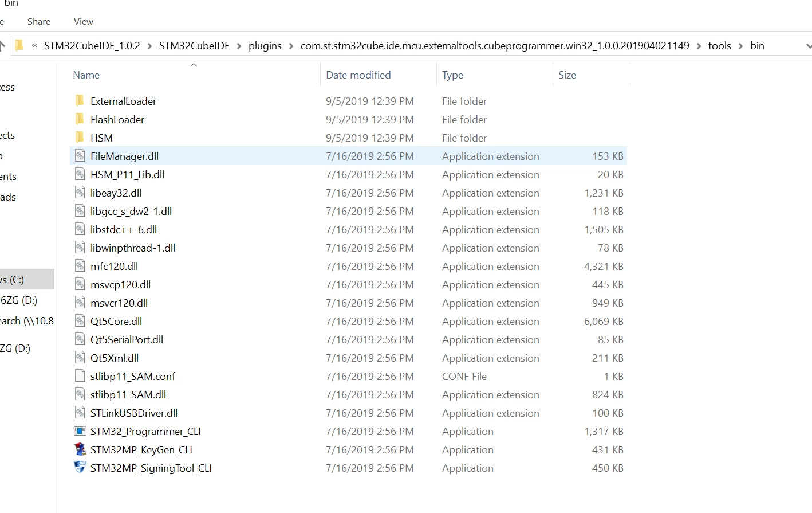Navigate to STM32CubeIDE breadcrumb segment
The image size is (812, 513).
pyautogui.click(x=194, y=46)
